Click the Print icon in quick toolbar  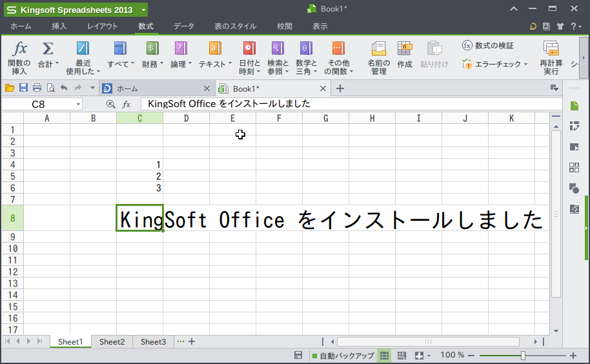point(37,88)
